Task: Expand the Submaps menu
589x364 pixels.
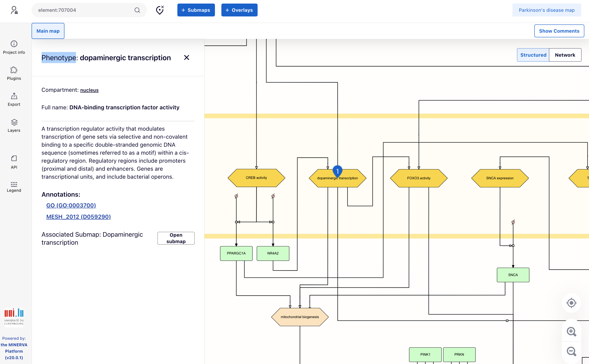Action: pos(196,10)
